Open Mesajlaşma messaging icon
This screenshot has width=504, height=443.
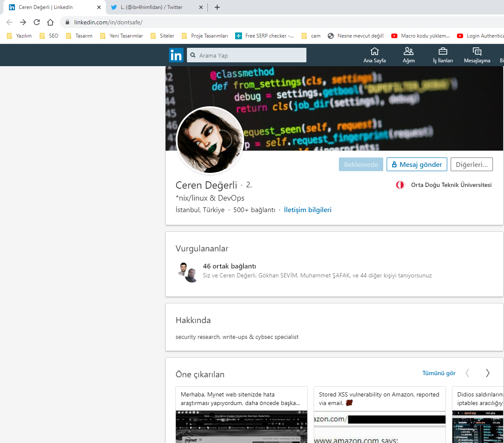click(x=477, y=55)
